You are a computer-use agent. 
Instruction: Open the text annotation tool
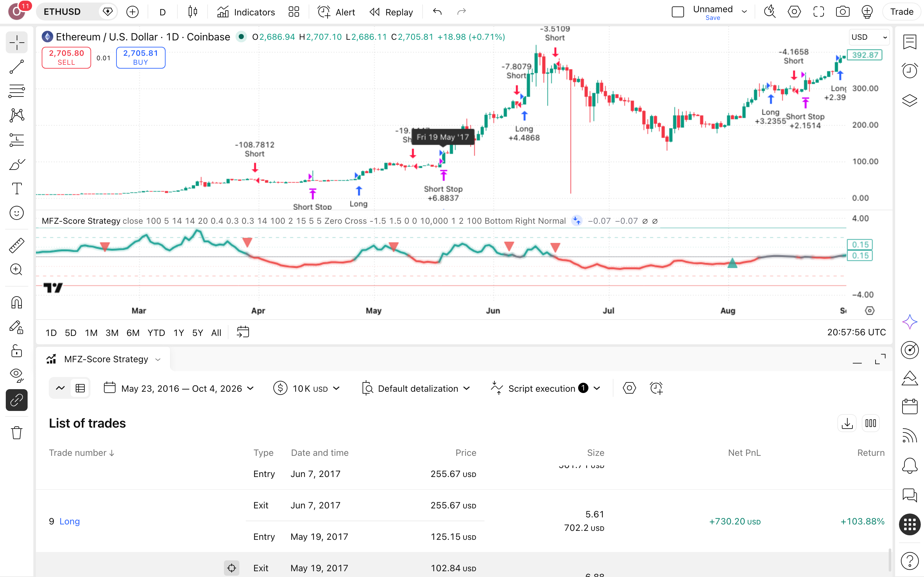tap(16, 188)
